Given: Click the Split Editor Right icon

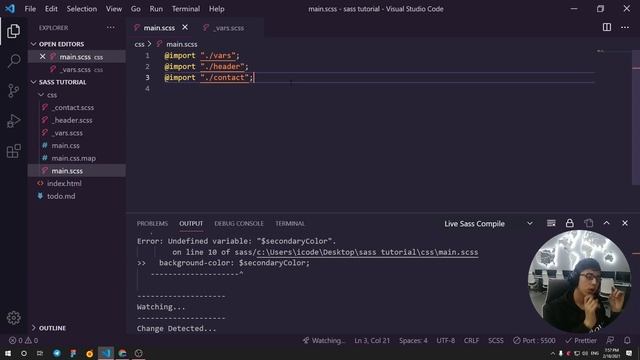Looking at the screenshot, I should [607, 27].
